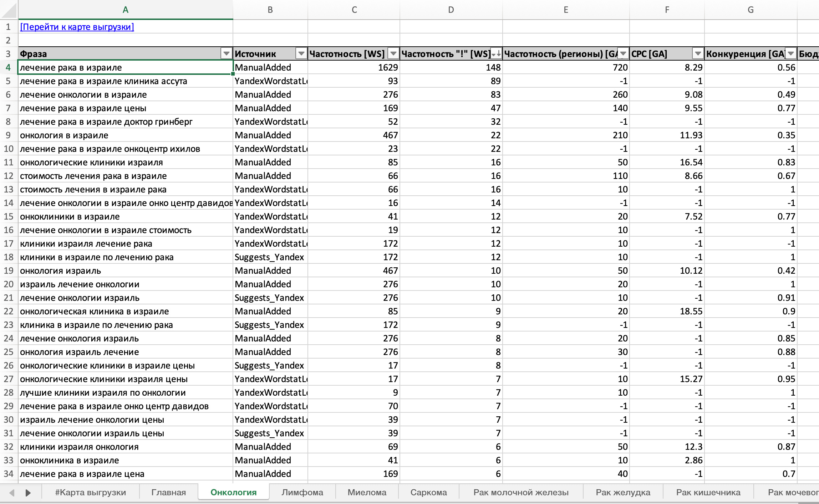Click the sorted Частотность "!" [WS] filter arrow
The height and width of the screenshot is (504, 819).
pos(496,54)
